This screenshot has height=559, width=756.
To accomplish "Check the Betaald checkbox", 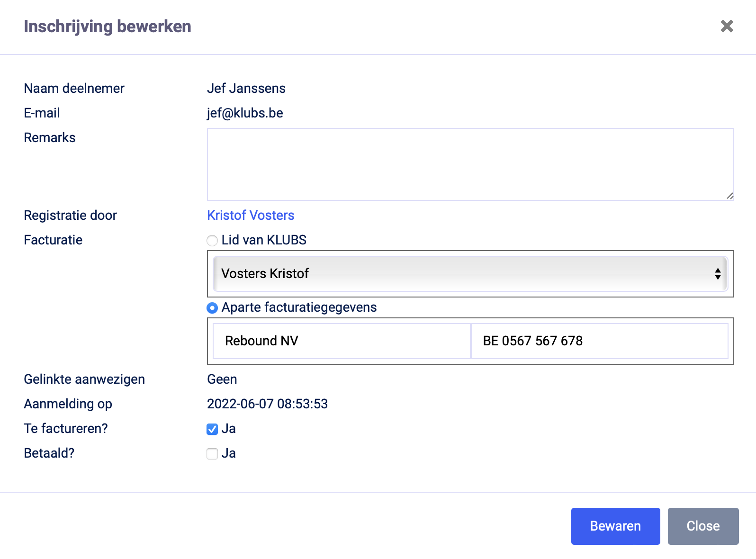I will point(212,454).
